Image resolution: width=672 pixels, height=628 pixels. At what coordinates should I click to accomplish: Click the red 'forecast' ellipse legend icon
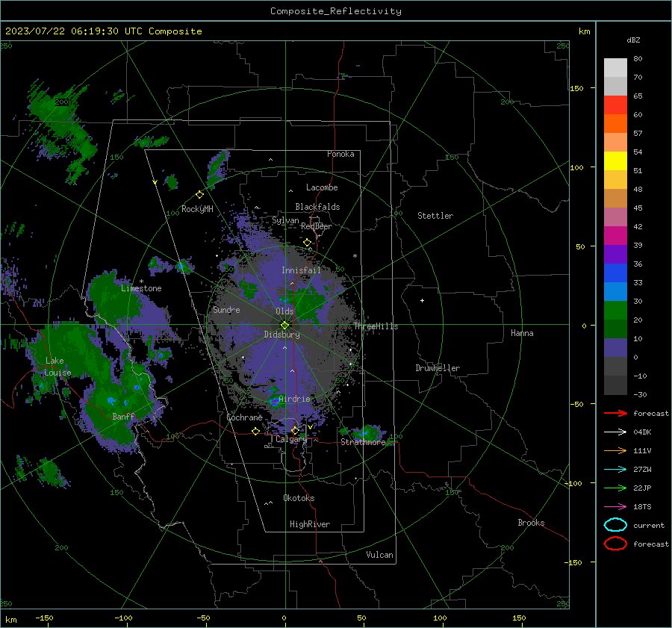click(x=615, y=544)
